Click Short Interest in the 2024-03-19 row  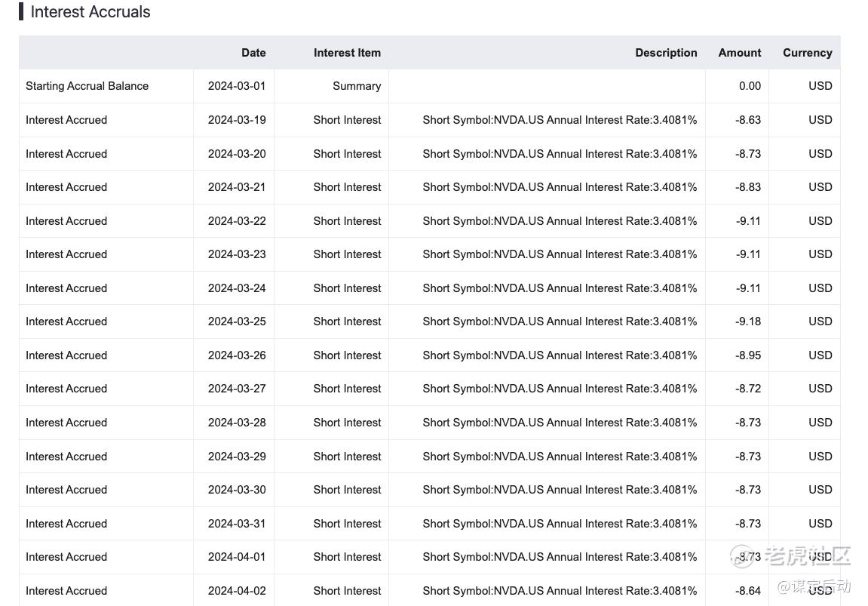347,120
